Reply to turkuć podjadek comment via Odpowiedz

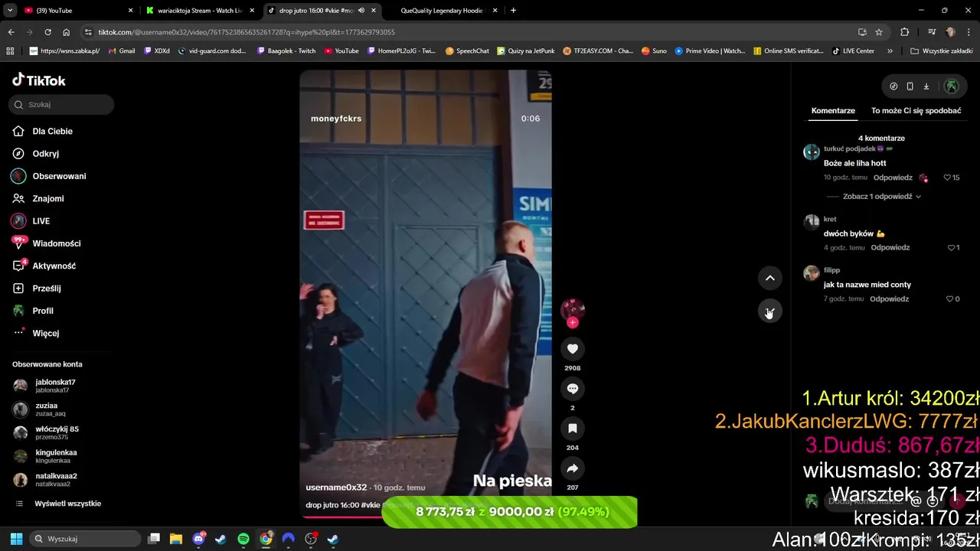893,178
